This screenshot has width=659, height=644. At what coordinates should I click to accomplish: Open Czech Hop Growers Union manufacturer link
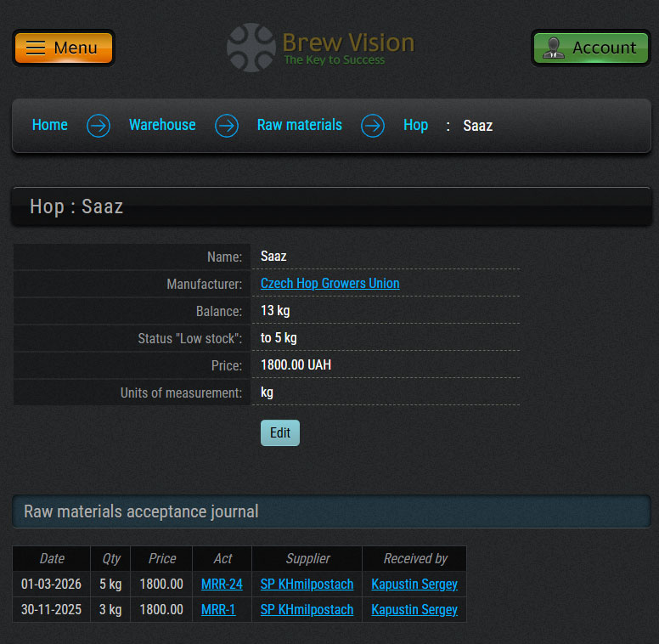tap(329, 284)
